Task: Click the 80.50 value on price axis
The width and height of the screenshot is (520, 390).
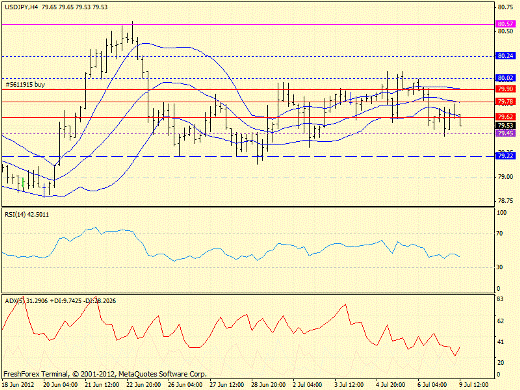Action: tap(505, 31)
